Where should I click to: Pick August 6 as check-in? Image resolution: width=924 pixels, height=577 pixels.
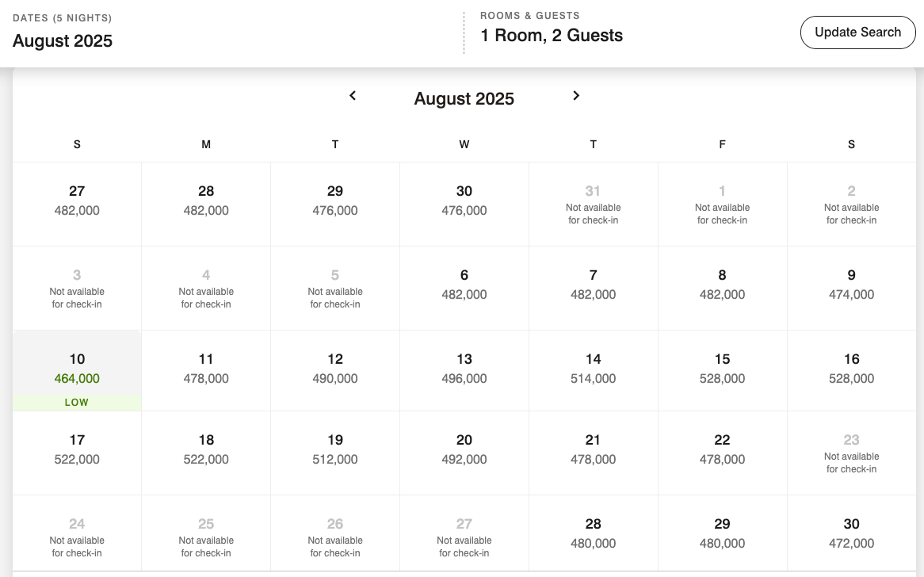coord(464,285)
